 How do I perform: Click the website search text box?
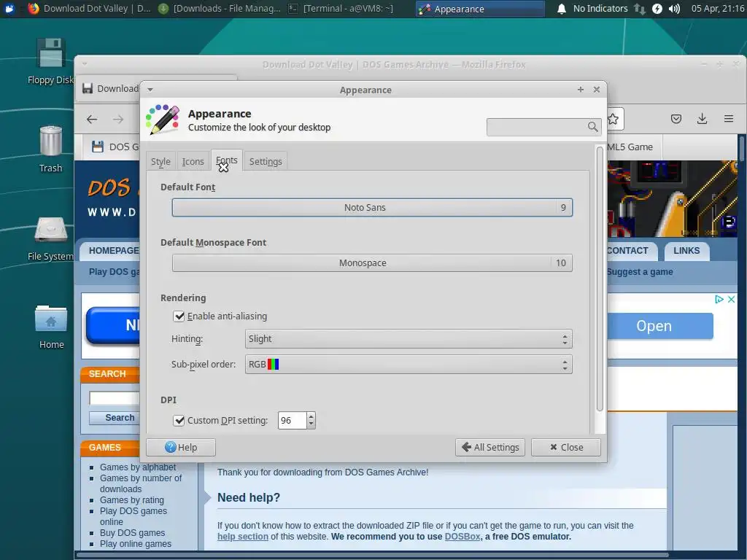[115, 398]
